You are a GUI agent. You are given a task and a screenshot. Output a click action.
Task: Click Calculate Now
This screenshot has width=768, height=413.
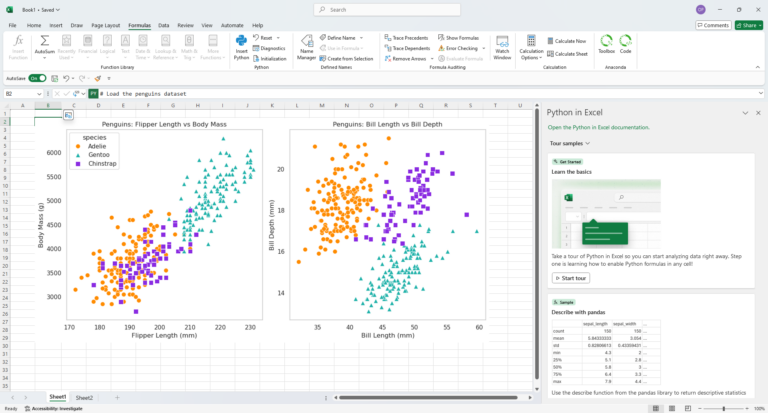(x=568, y=41)
